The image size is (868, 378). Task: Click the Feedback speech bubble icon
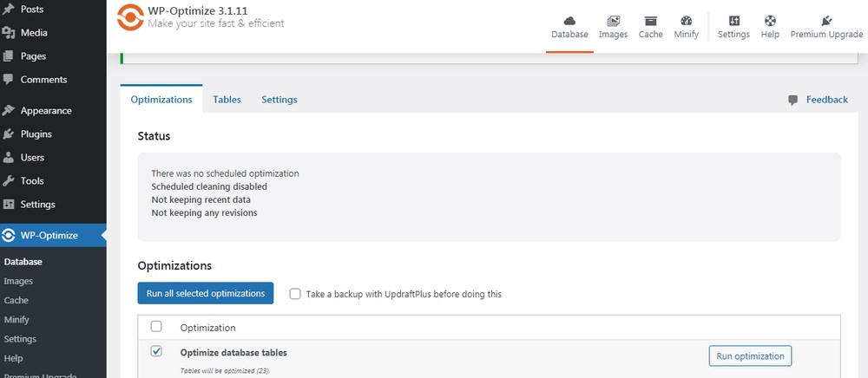click(x=793, y=100)
